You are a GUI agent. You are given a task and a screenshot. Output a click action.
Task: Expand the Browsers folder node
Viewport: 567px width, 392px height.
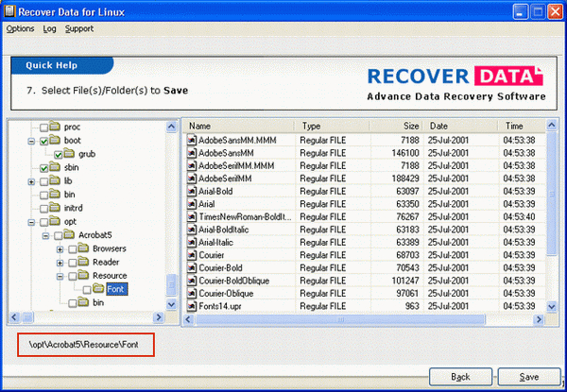(x=60, y=248)
